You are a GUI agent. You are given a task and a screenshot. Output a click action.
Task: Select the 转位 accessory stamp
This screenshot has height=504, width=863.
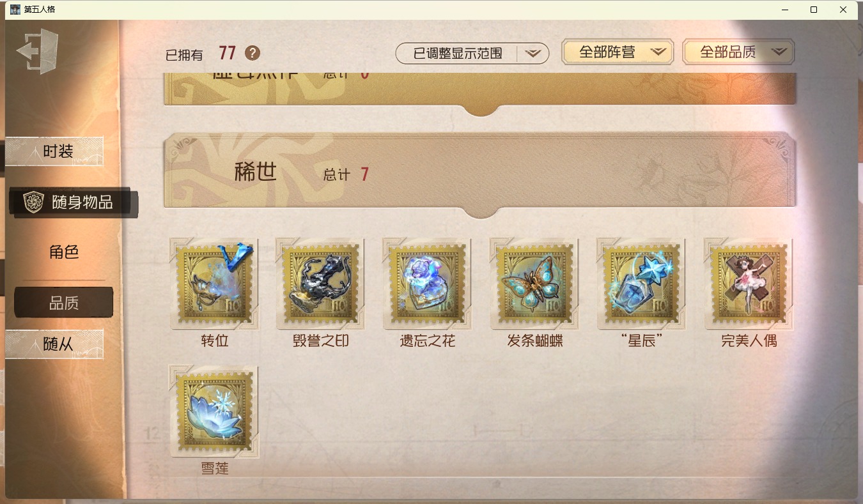click(x=214, y=284)
